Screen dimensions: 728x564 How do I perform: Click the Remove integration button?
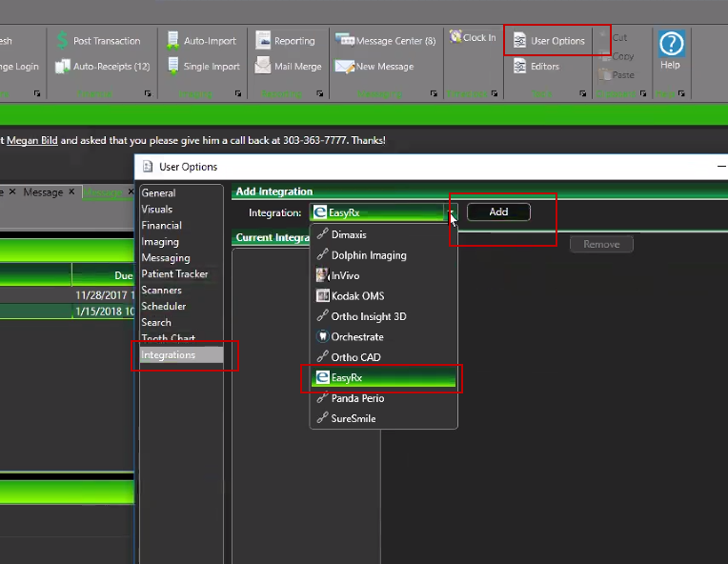click(601, 244)
